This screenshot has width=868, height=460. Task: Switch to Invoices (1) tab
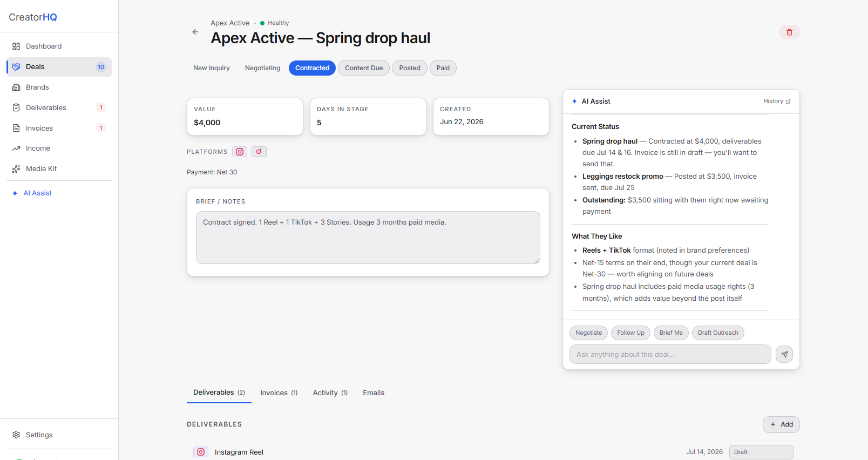(279, 393)
